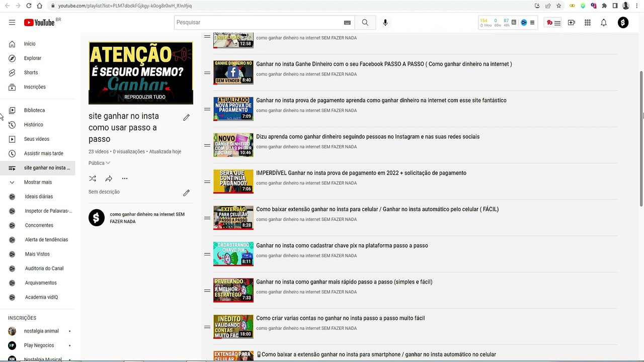
Task: Click the Reproduzir tudo button on playlist cover
Action: click(141, 97)
